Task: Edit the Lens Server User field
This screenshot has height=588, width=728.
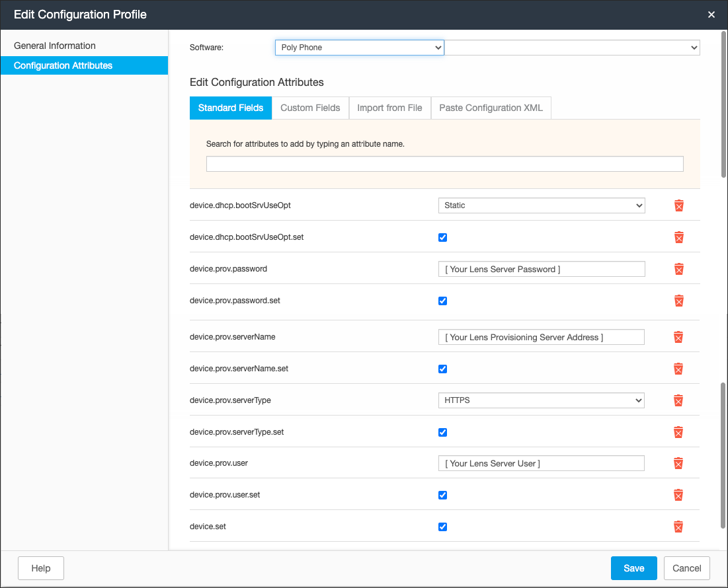Action: (x=542, y=463)
